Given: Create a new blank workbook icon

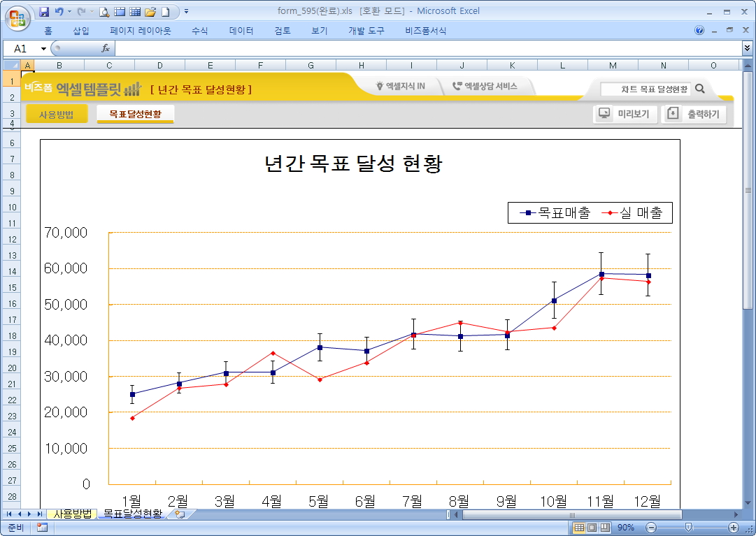Looking at the screenshot, I should pyautogui.click(x=165, y=12).
